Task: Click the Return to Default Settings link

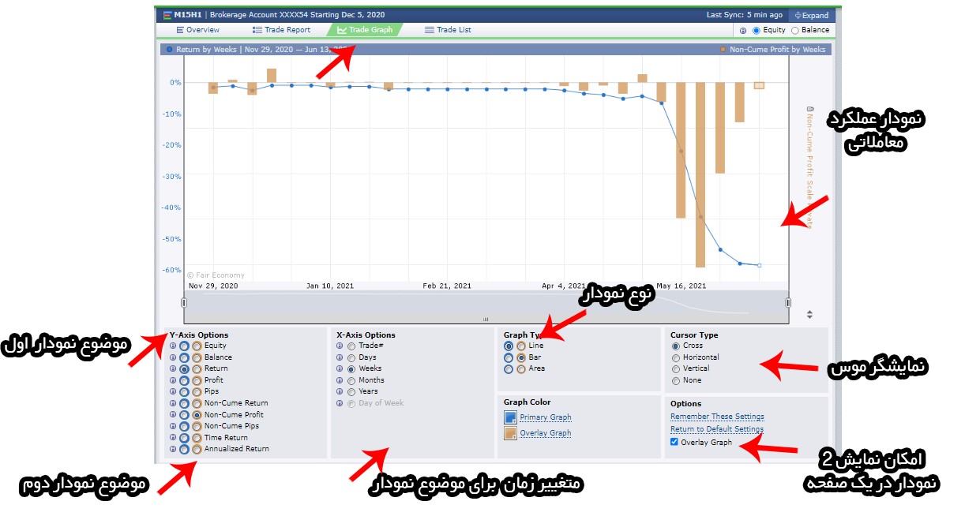Action: coord(717,429)
